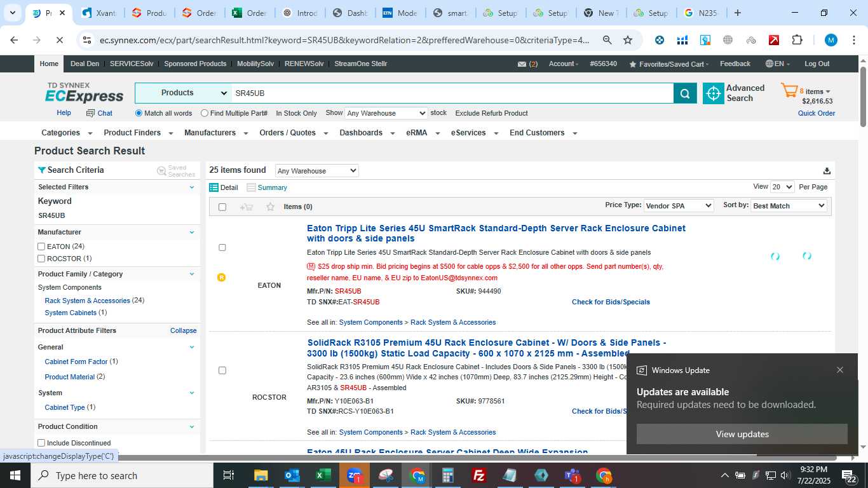The image size is (868, 488).
Task: Check the Eaton SR45UB result checkbox
Action: [x=222, y=247]
